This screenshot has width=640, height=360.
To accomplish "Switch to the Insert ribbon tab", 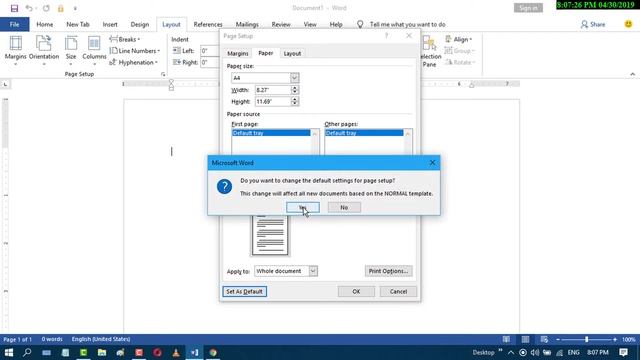I will [110, 24].
